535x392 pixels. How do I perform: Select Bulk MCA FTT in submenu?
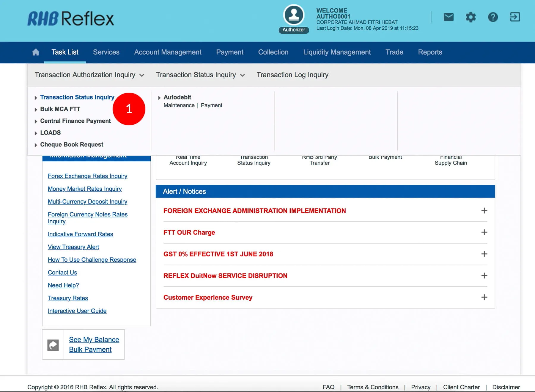(60, 109)
